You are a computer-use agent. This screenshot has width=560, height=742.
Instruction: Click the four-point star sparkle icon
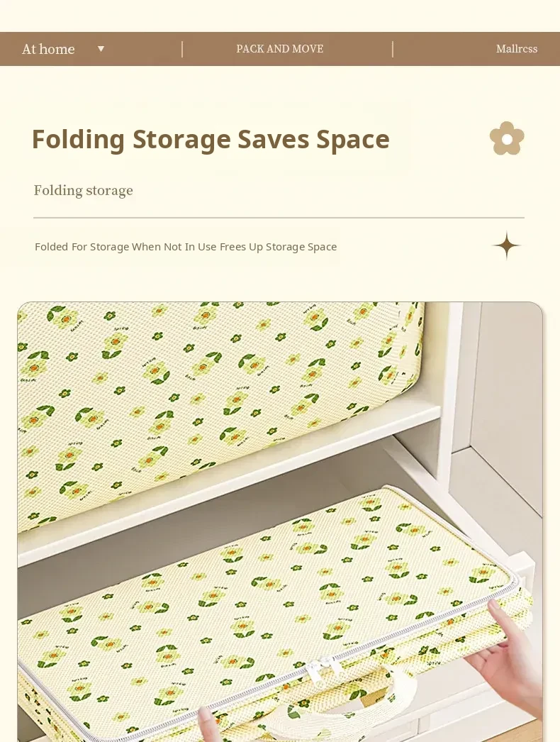tap(507, 245)
